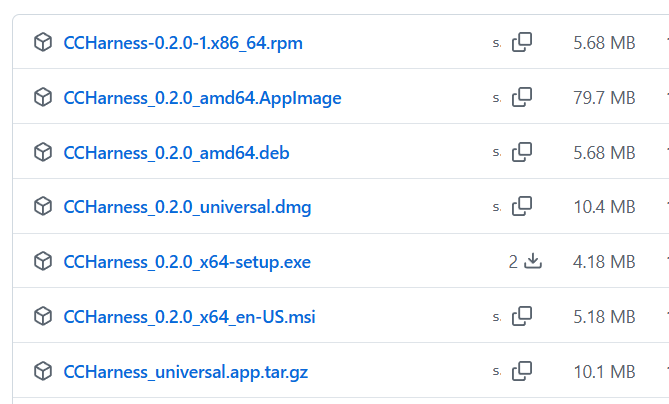Click package icon beside the msi asset
Viewport: 669px width, 404px height.
tap(43, 316)
